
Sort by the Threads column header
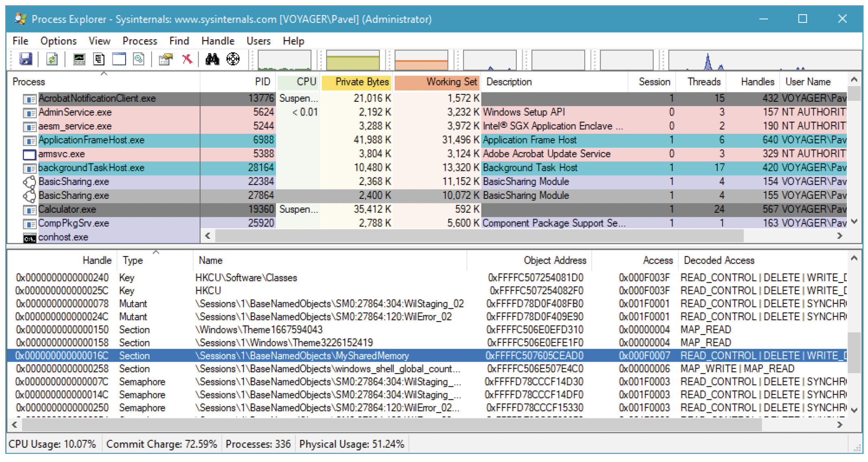pos(701,82)
